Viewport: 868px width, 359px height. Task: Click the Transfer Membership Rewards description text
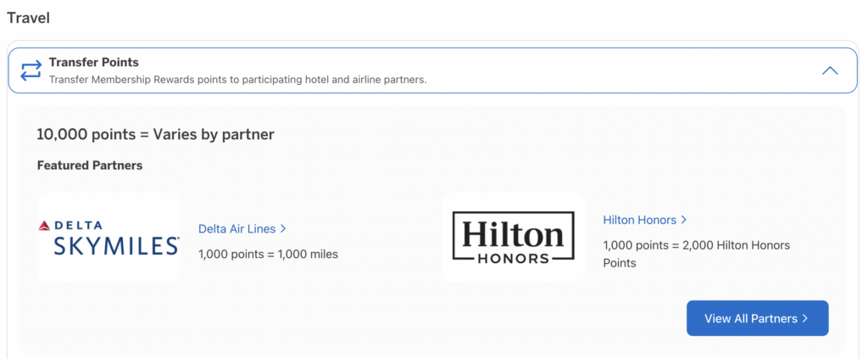[x=237, y=79]
